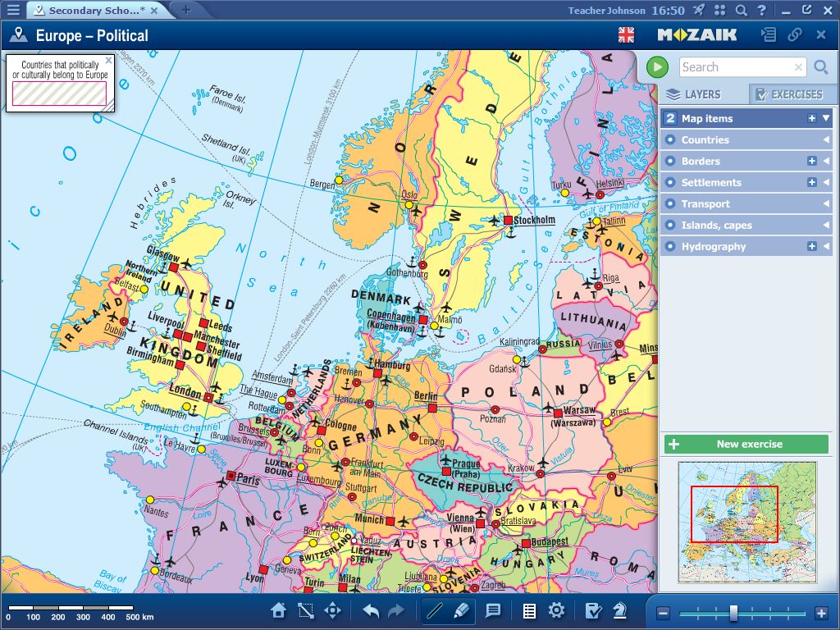Open the settings gear in bottom toolbar
840x630 pixels.
coord(557,611)
